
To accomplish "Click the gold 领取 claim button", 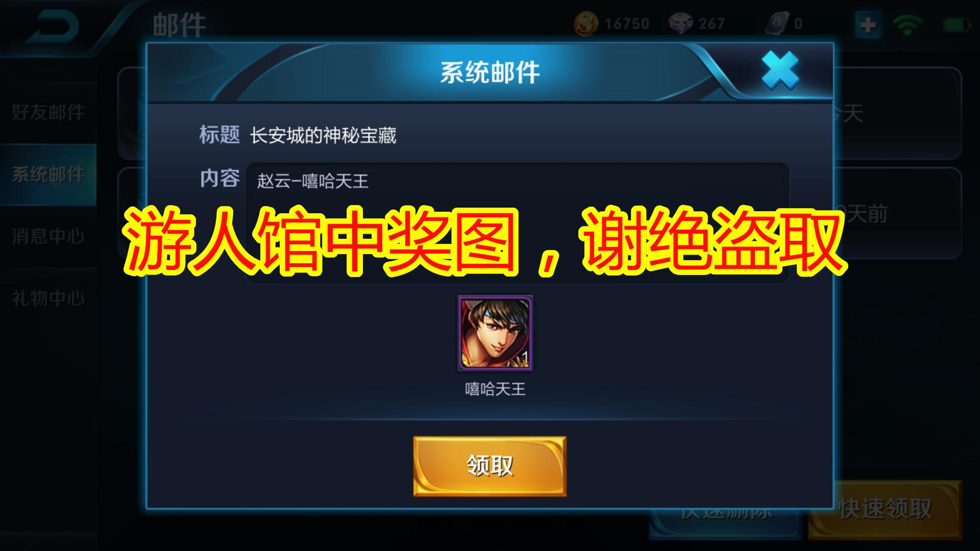I will pos(489,466).
